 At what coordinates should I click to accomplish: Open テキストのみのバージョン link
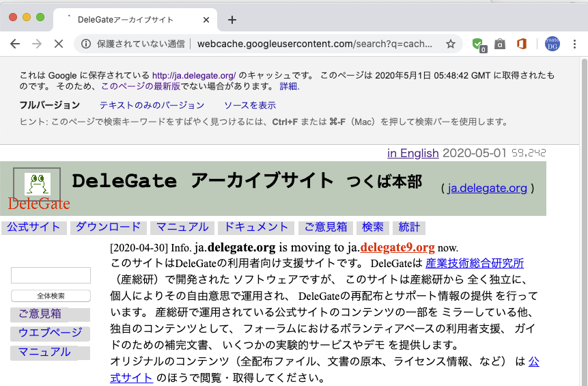[x=152, y=105]
